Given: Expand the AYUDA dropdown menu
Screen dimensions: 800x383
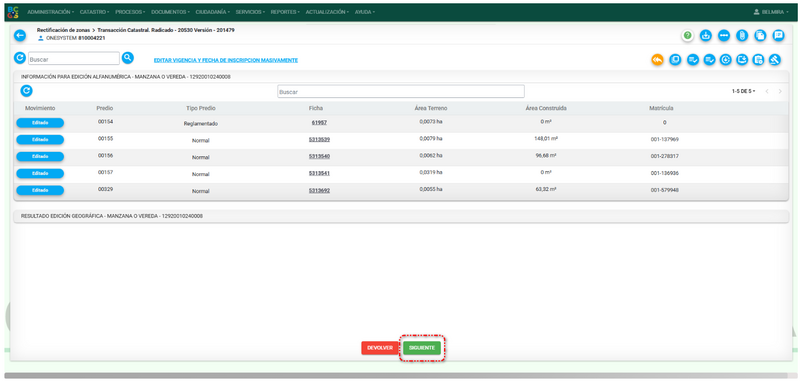Looking at the screenshot, I should [x=365, y=12].
